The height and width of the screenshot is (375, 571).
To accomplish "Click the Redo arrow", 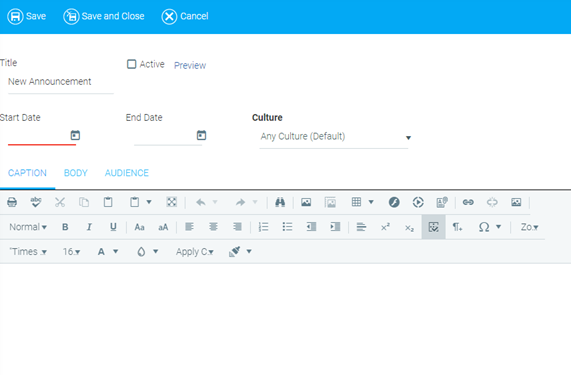I will 240,202.
